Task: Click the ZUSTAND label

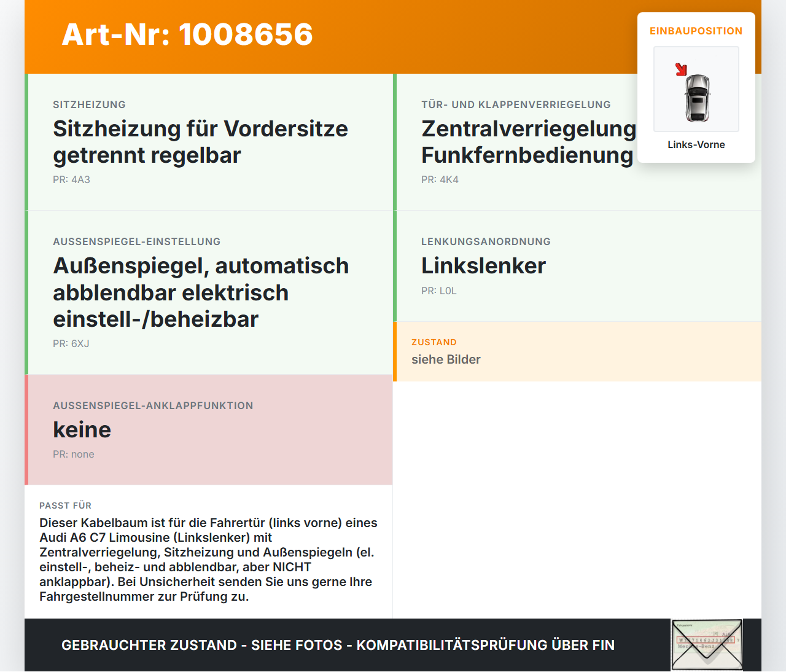Action: (x=434, y=342)
